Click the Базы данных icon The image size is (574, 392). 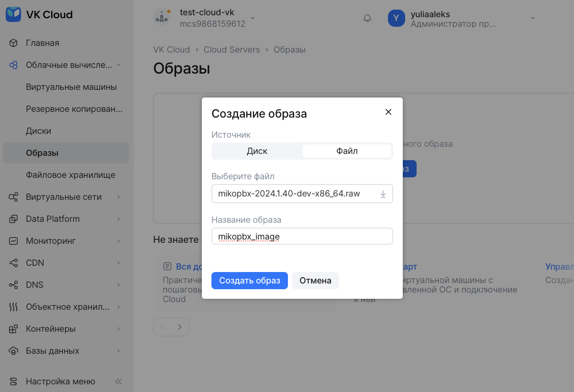(13, 351)
